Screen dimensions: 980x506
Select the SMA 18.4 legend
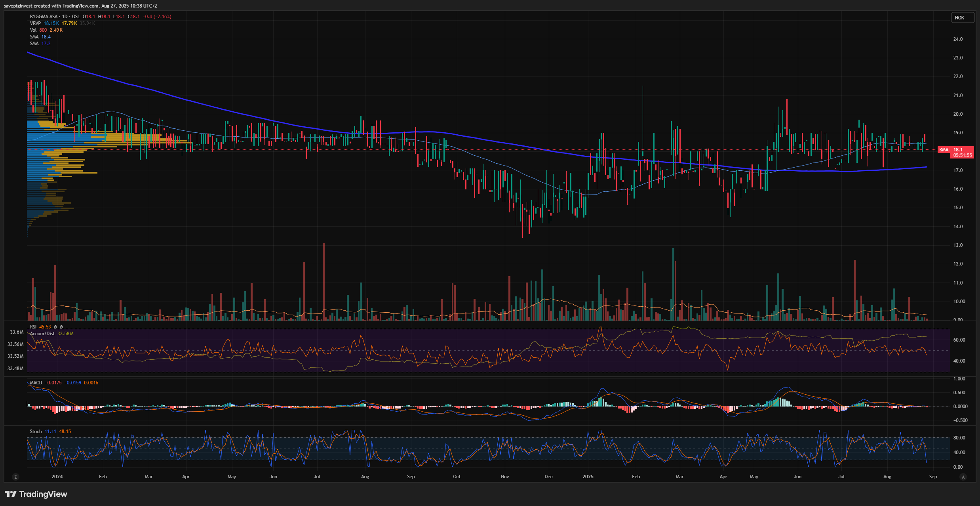(x=40, y=37)
